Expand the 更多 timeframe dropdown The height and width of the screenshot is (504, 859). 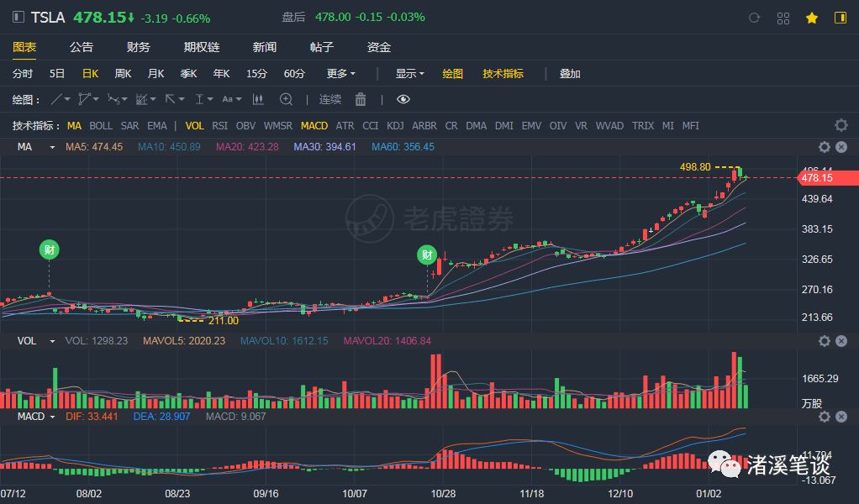[340, 73]
